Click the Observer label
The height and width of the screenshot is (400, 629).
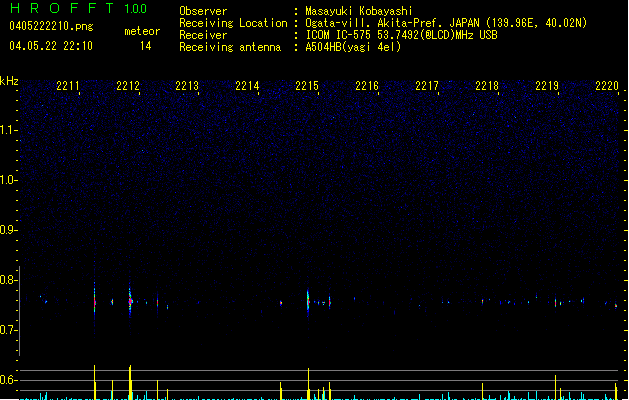pos(203,11)
